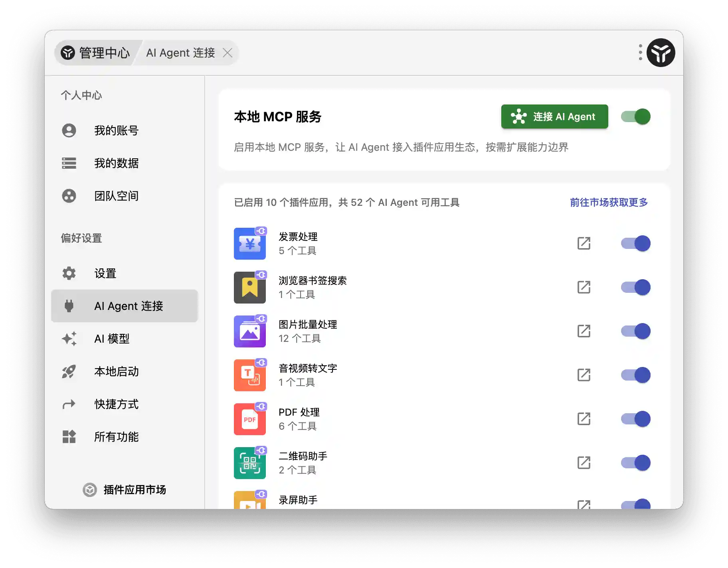Toggle the 本地 MCP 服务 master switch
Image resolution: width=728 pixels, height=568 pixels.
click(x=635, y=116)
